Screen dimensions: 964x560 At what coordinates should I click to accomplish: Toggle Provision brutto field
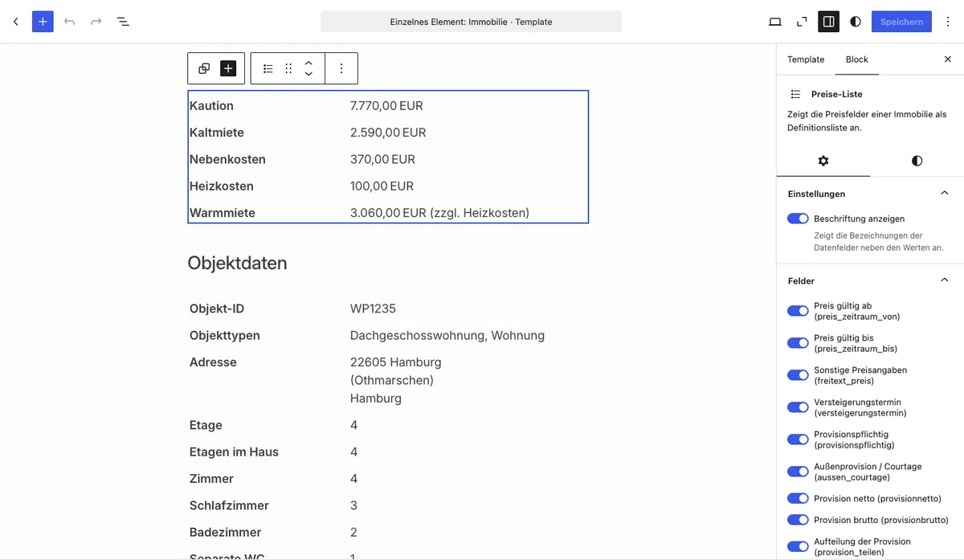tap(798, 520)
